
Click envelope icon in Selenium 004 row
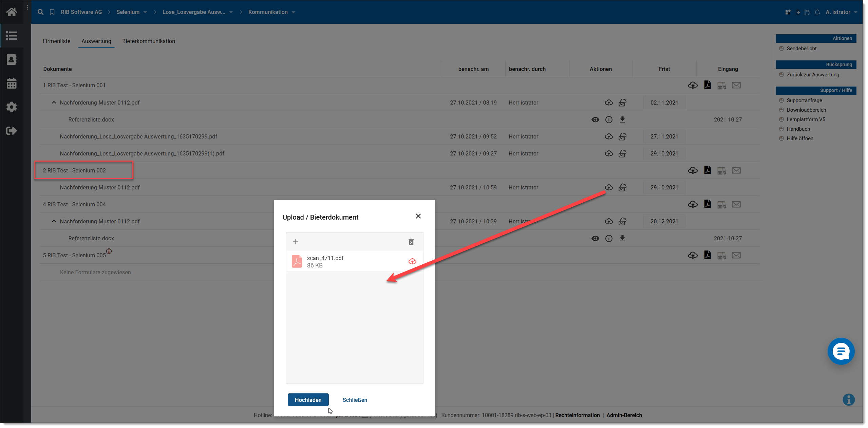[736, 204]
